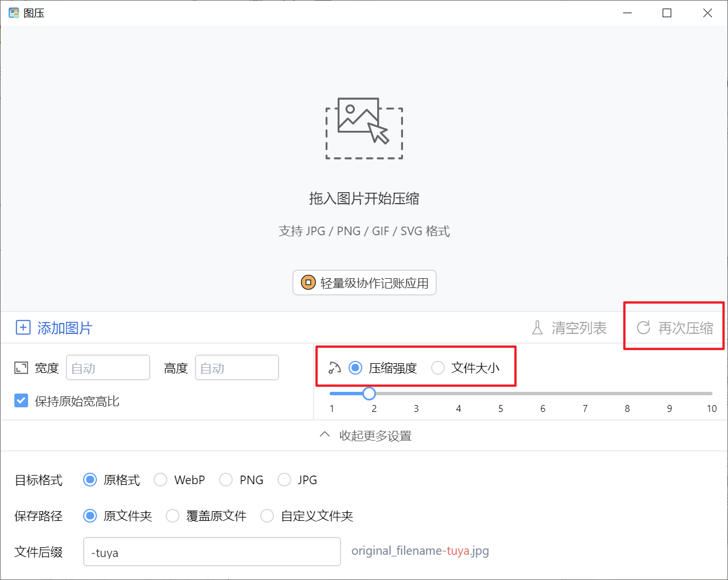Click 添加图片 to add images

click(54, 328)
